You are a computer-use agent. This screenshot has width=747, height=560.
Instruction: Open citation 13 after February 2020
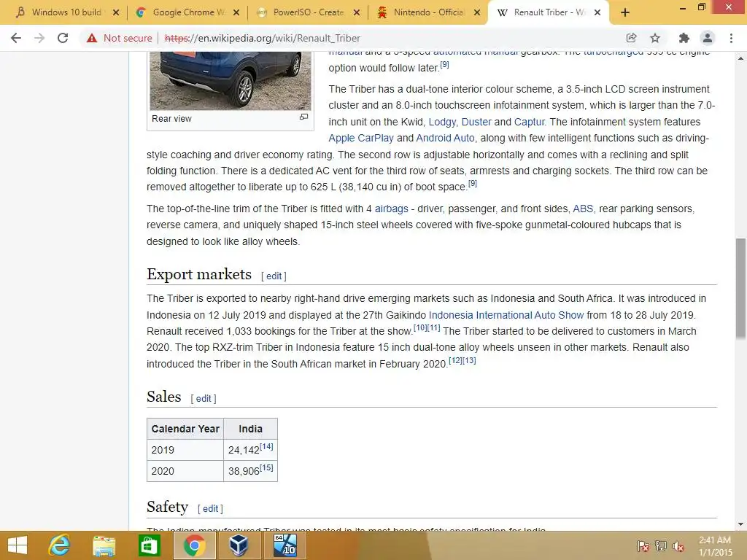click(469, 360)
